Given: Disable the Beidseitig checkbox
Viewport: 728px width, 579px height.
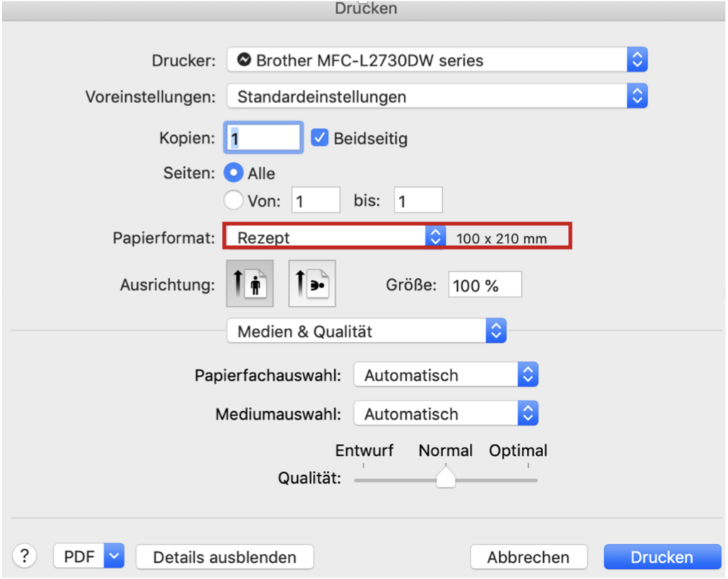Looking at the screenshot, I should coord(319,137).
